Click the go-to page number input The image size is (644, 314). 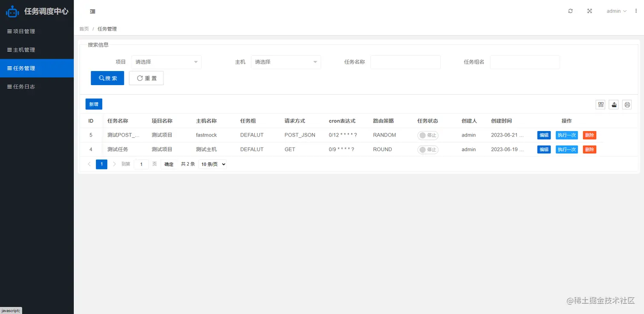(x=141, y=164)
